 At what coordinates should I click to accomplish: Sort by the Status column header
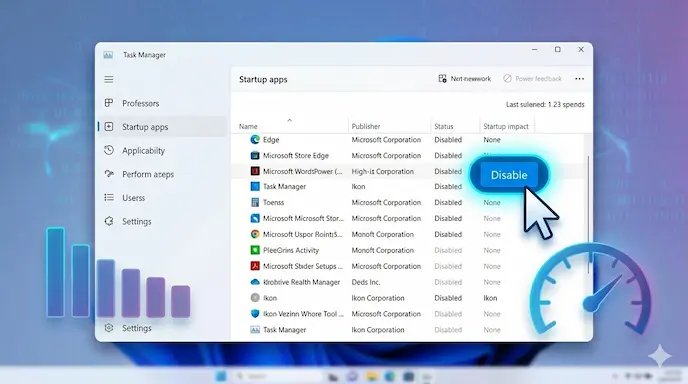pos(444,126)
